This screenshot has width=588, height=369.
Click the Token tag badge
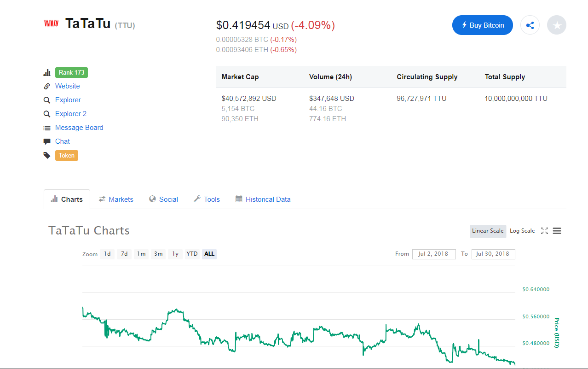pos(67,156)
